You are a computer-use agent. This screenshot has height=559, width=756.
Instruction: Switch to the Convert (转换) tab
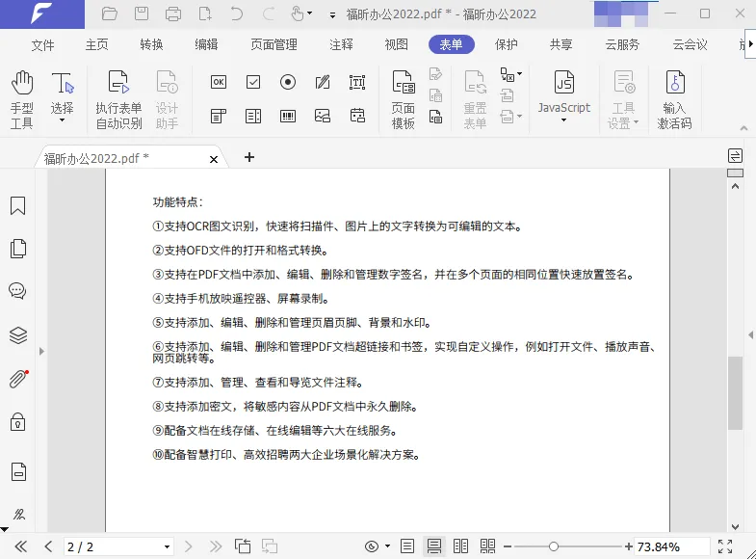(x=151, y=45)
